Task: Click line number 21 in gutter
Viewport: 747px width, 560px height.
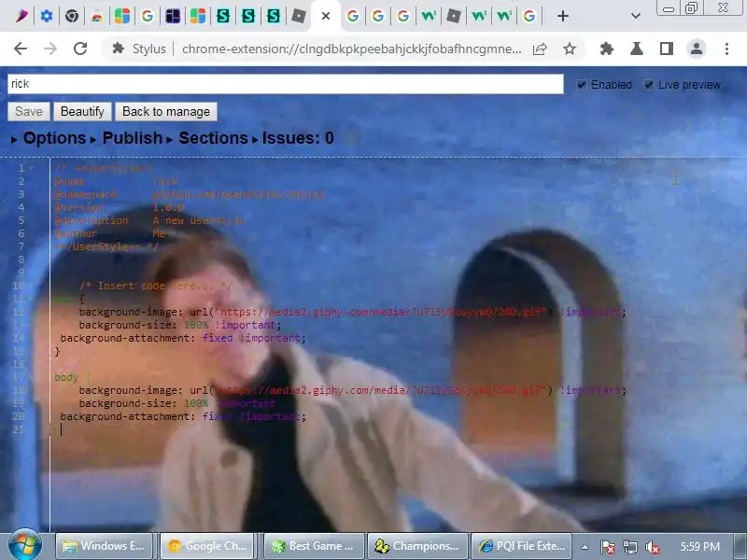Action: pos(18,429)
